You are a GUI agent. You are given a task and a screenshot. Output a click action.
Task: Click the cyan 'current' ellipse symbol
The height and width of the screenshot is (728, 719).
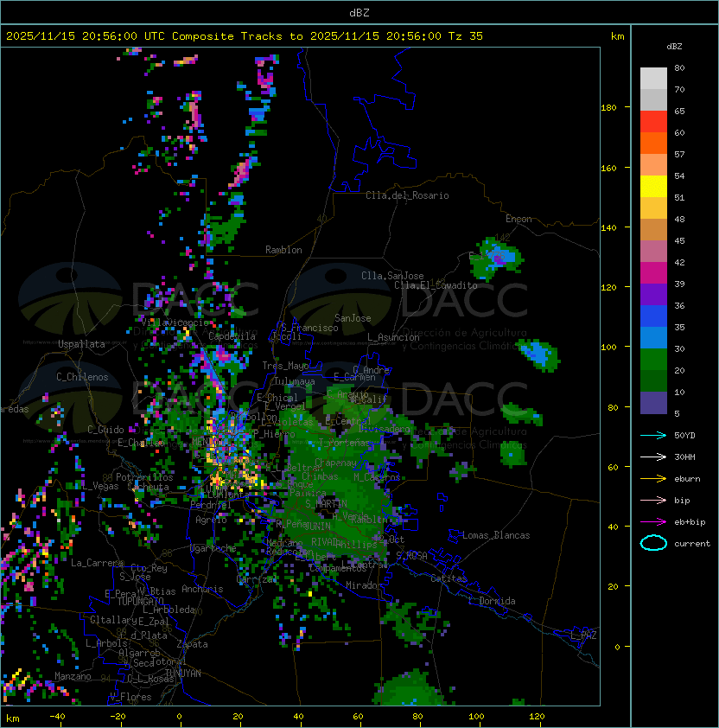[653, 543]
